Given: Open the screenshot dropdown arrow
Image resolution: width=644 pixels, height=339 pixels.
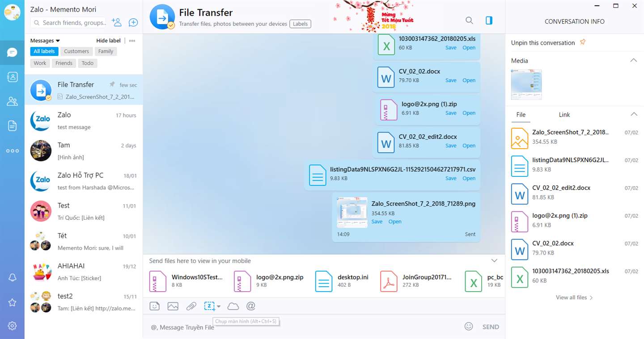Looking at the screenshot, I should 219,306.
